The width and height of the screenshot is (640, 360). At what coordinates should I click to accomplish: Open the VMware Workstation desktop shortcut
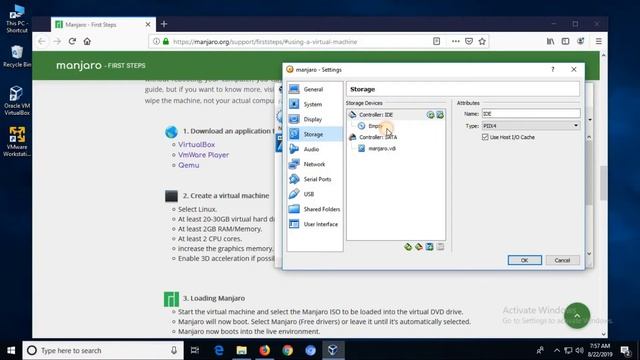(17, 142)
